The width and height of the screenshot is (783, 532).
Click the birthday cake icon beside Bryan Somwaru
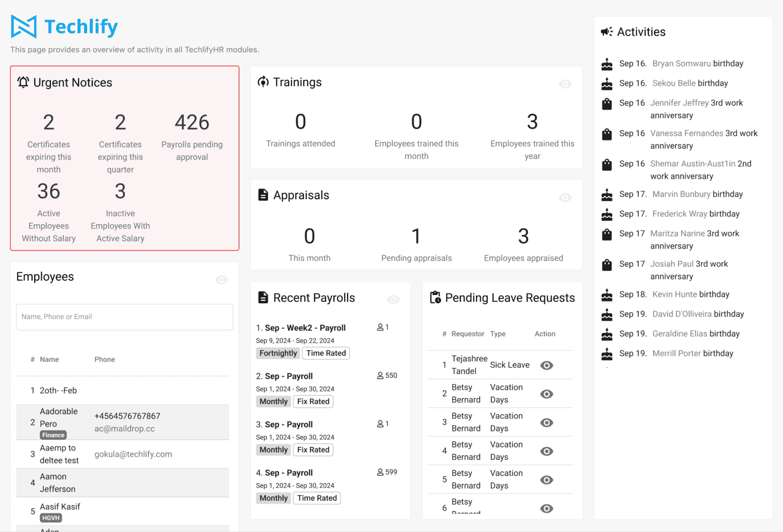pyautogui.click(x=607, y=63)
